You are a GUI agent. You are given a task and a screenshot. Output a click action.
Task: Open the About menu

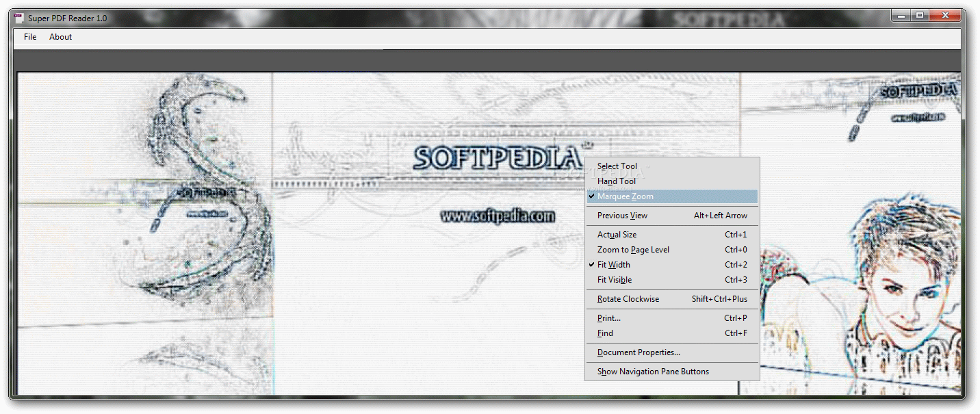(x=60, y=37)
